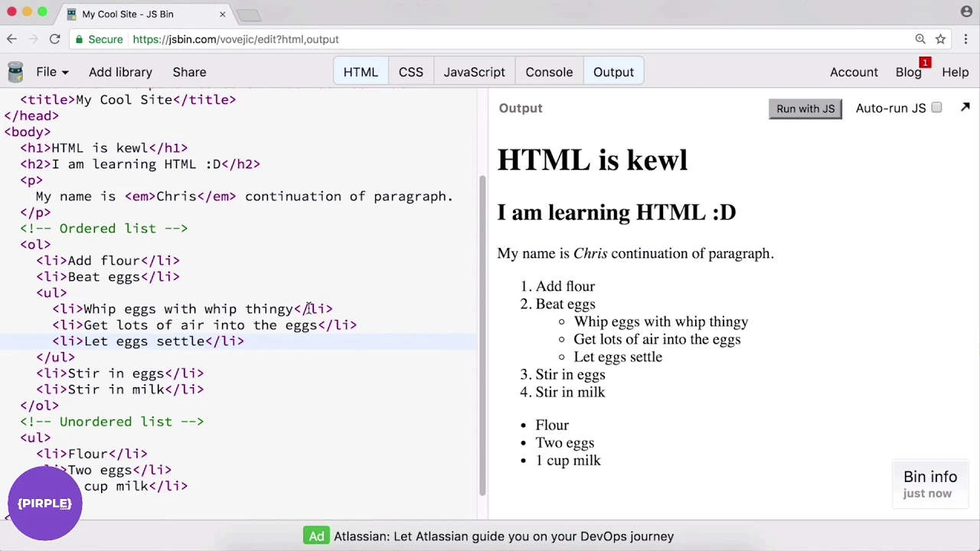The width and height of the screenshot is (980, 551).
Task: Toggle the Output panel tab
Action: coord(613,72)
